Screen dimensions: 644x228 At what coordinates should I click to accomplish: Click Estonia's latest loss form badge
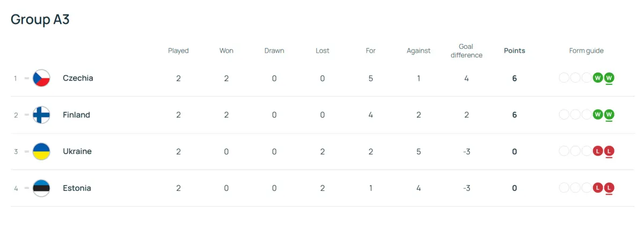pos(609,188)
